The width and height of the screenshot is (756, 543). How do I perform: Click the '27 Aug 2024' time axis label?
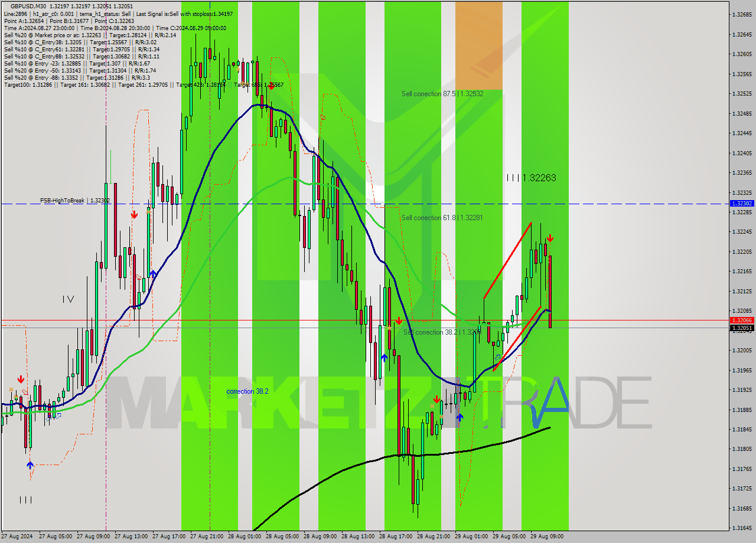click(x=17, y=537)
